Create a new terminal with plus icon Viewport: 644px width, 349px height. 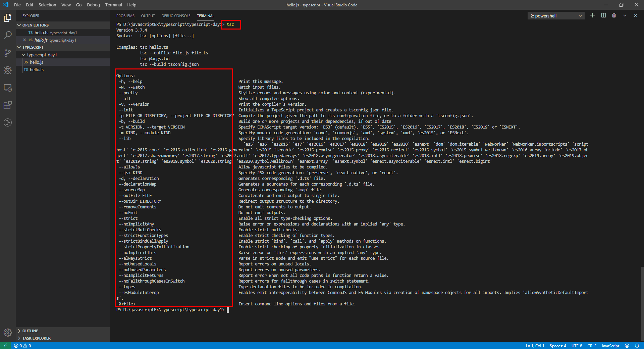[593, 15]
